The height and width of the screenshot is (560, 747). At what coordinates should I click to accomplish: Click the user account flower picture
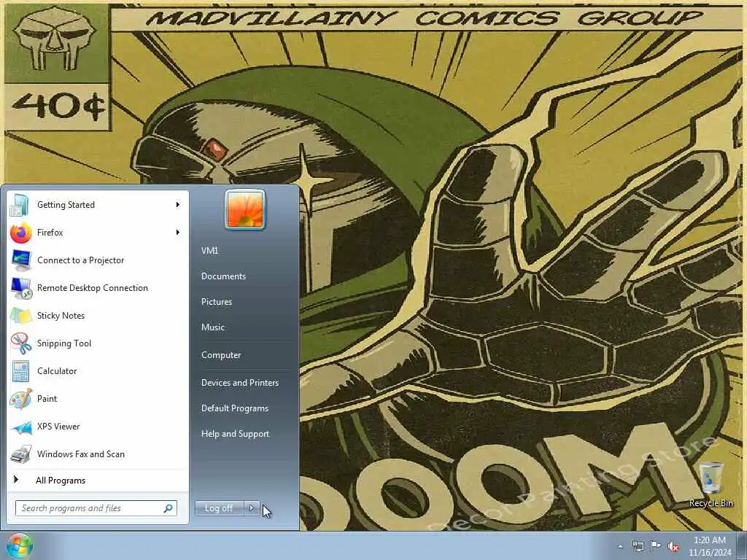pyautogui.click(x=245, y=209)
